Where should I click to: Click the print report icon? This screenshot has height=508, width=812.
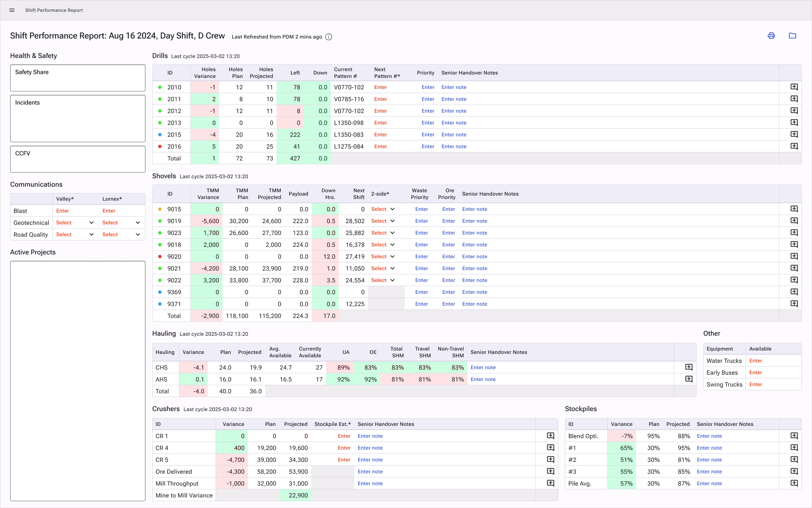(771, 36)
